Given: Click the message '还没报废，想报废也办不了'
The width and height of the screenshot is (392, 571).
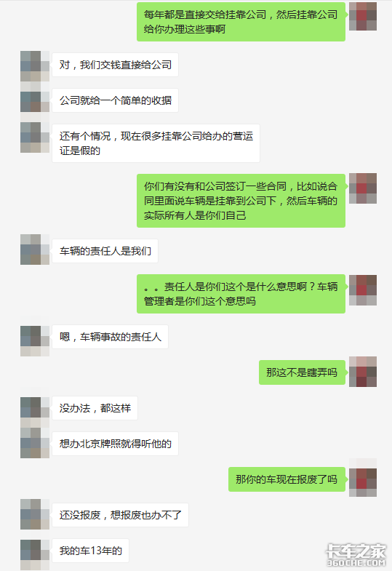Looking at the screenshot, I should [x=120, y=515].
